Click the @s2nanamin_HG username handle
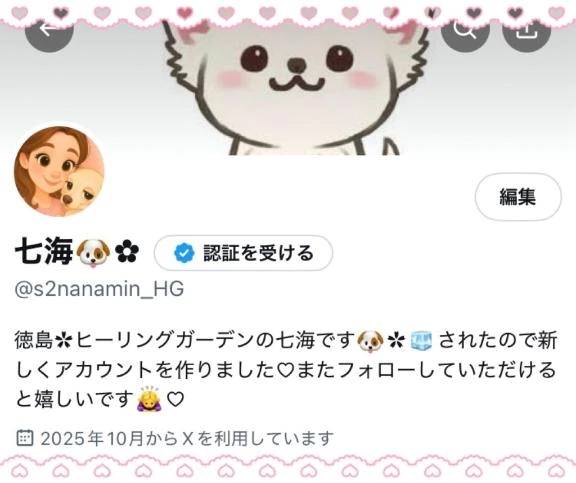Screen dimensions: 576x483 pos(99,289)
